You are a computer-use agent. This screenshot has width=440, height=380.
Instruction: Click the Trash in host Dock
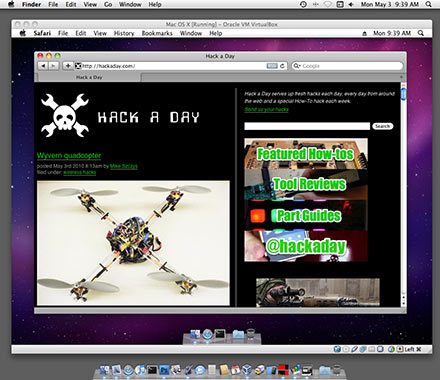pos(337,370)
